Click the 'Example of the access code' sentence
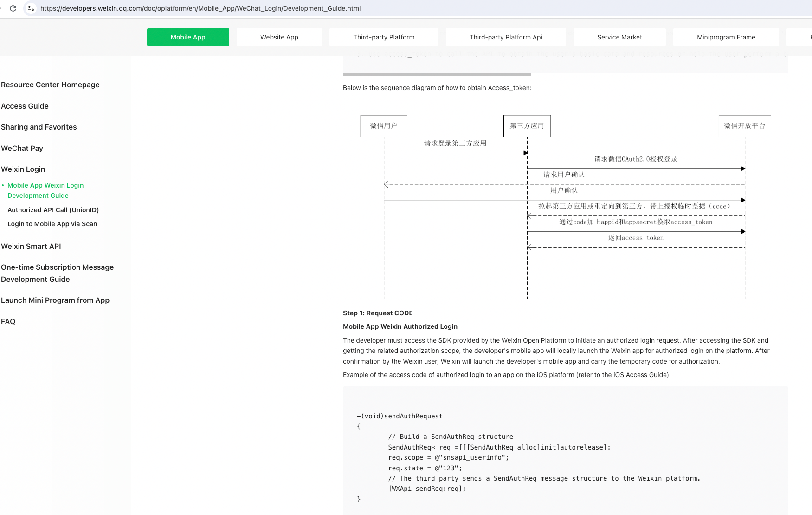Screen dimensions: 812x515 point(507,375)
